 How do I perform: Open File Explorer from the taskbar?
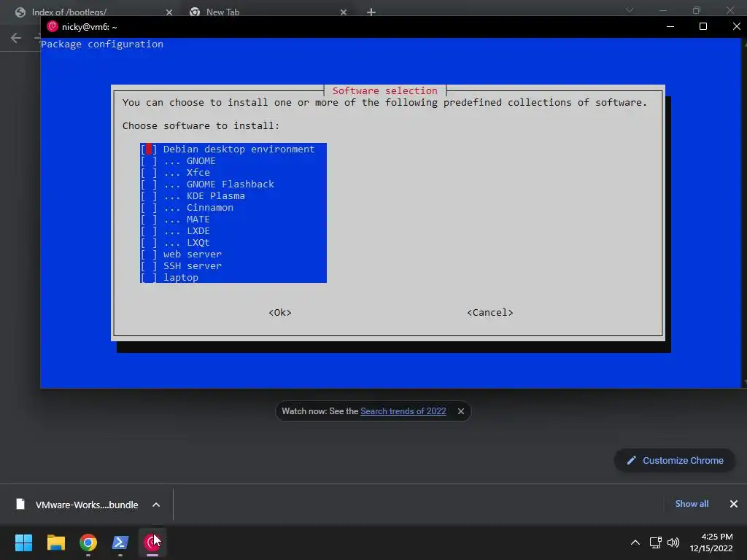(x=55, y=542)
